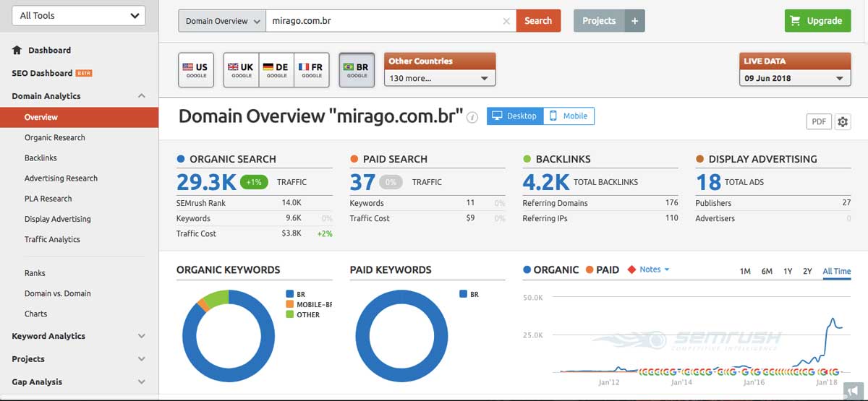Click the Projects button in the top bar
This screenshot has height=401, width=868.
tap(599, 21)
